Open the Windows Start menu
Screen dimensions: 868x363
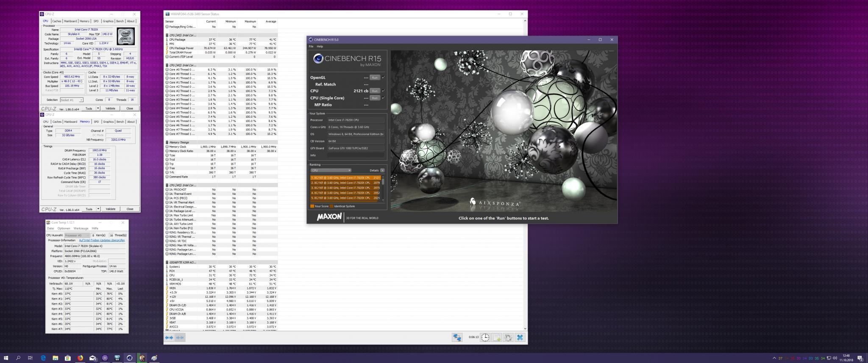pos(6,358)
